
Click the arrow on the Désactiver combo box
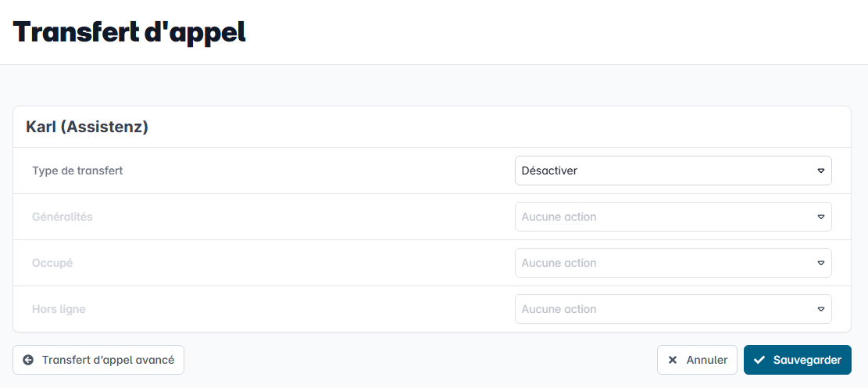coord(821,171)
